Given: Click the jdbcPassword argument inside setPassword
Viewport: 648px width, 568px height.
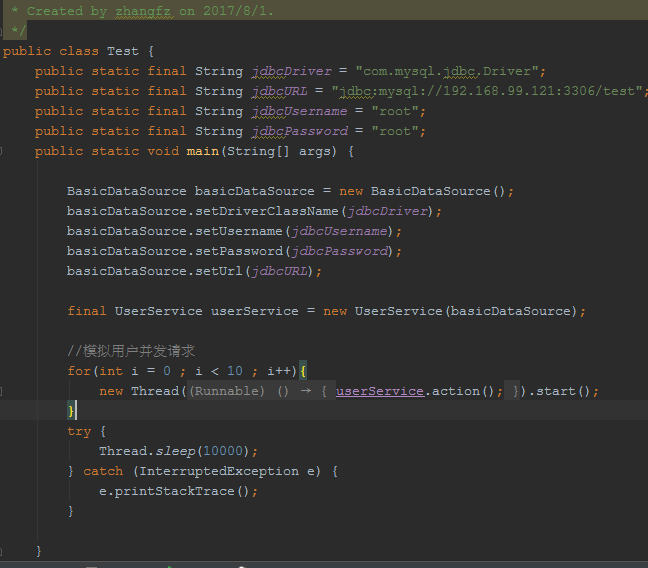Looking at the screenshot, I should [x=340, y=251].
